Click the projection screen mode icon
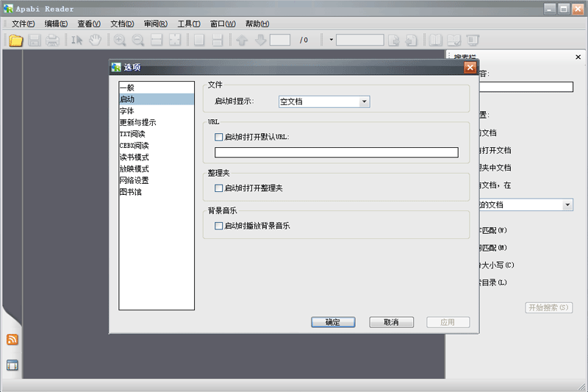 (473, 40)
